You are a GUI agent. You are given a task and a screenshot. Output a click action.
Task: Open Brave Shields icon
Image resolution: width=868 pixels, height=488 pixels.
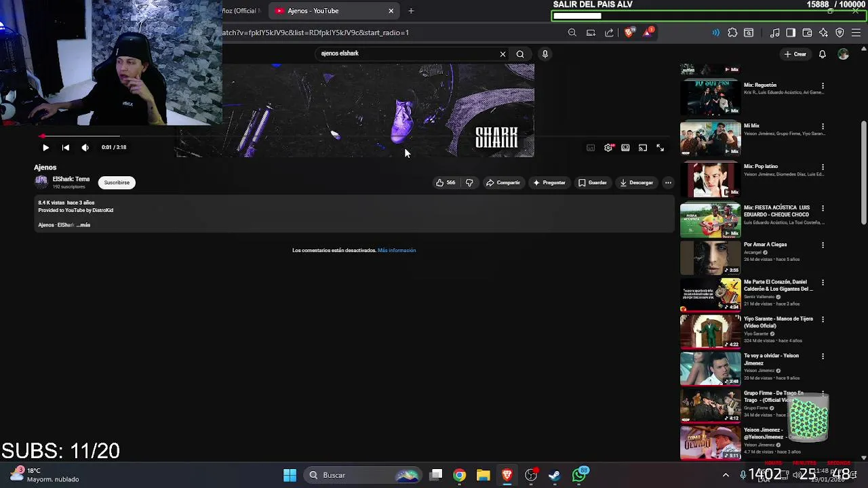(x=629, y=33)
